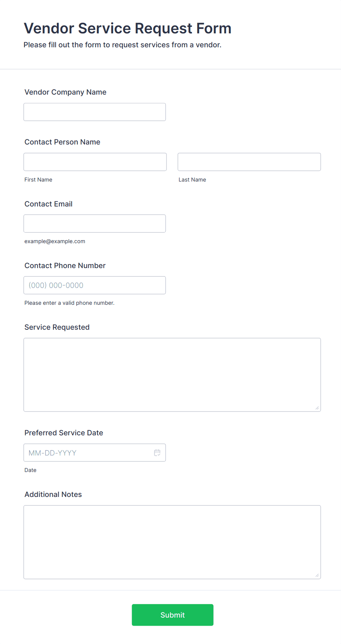Select the Preferred Service Date field
Screen dimensions: 341x644
tap(95, 453)
